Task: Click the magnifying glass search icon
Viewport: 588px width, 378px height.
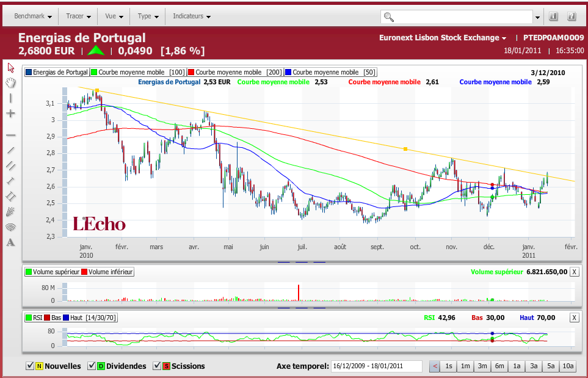Action: pyautogui.click(x=389, y=17)
